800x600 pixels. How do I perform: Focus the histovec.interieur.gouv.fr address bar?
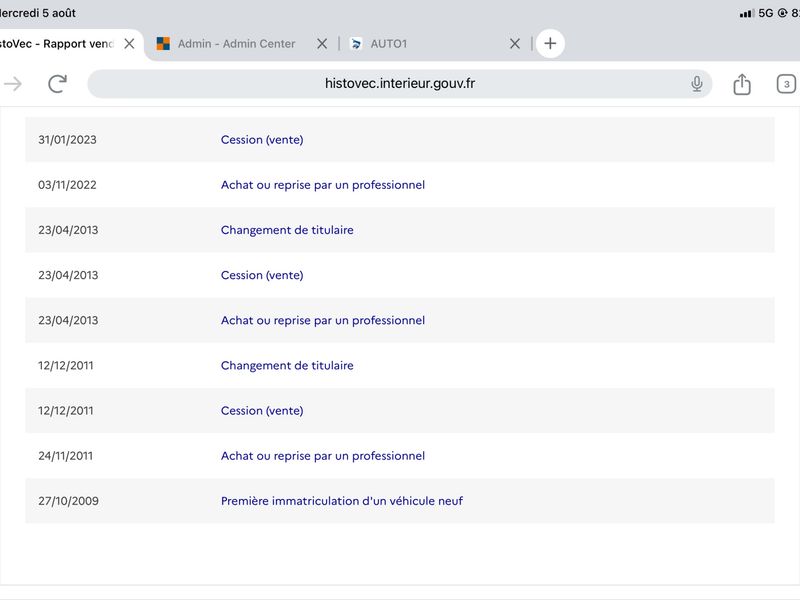tap(399, 84)
